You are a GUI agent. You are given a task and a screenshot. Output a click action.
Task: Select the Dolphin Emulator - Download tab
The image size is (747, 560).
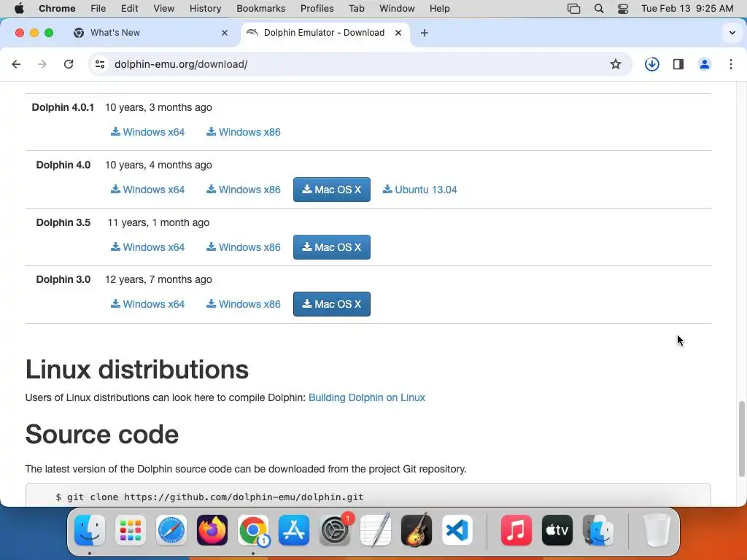[325, 33]
